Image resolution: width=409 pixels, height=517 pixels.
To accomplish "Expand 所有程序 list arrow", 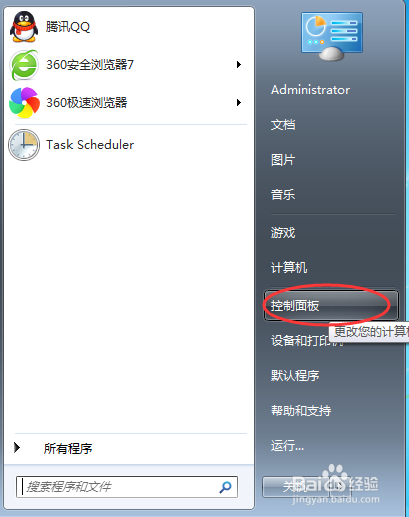I will [x=17, y=448].
